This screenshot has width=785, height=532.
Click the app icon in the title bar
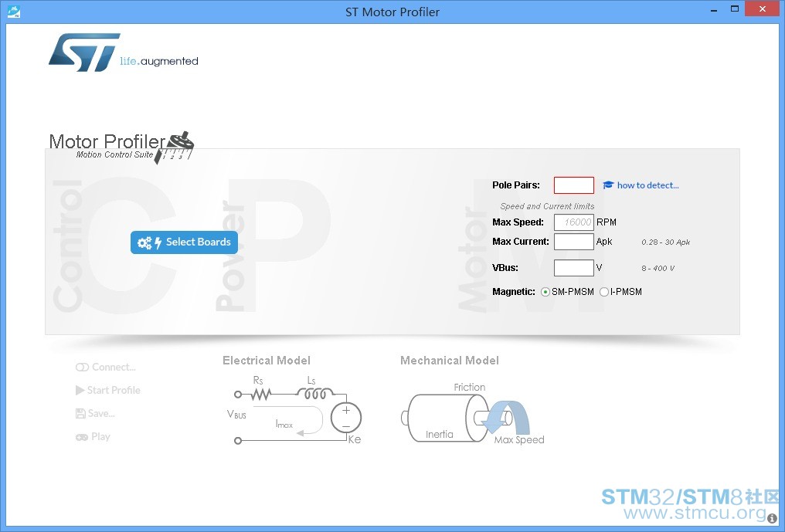(14, 11)
